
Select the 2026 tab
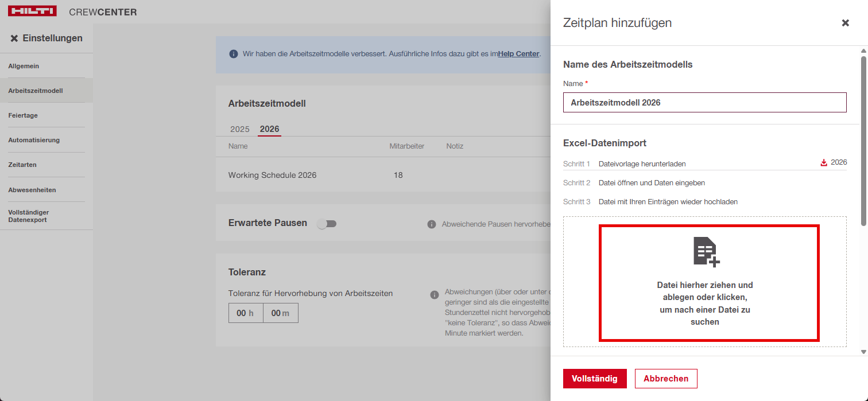click(269, 129)
